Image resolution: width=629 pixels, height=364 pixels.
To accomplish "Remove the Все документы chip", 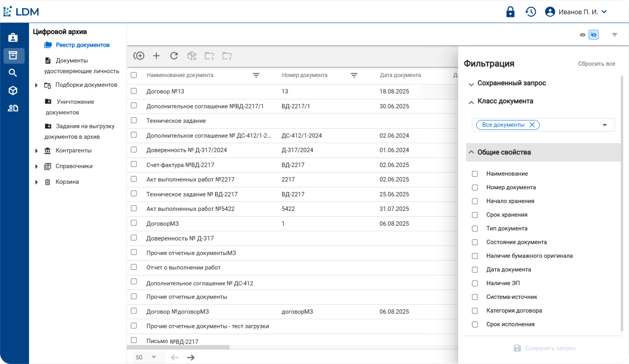I will [x=532, y=125].
